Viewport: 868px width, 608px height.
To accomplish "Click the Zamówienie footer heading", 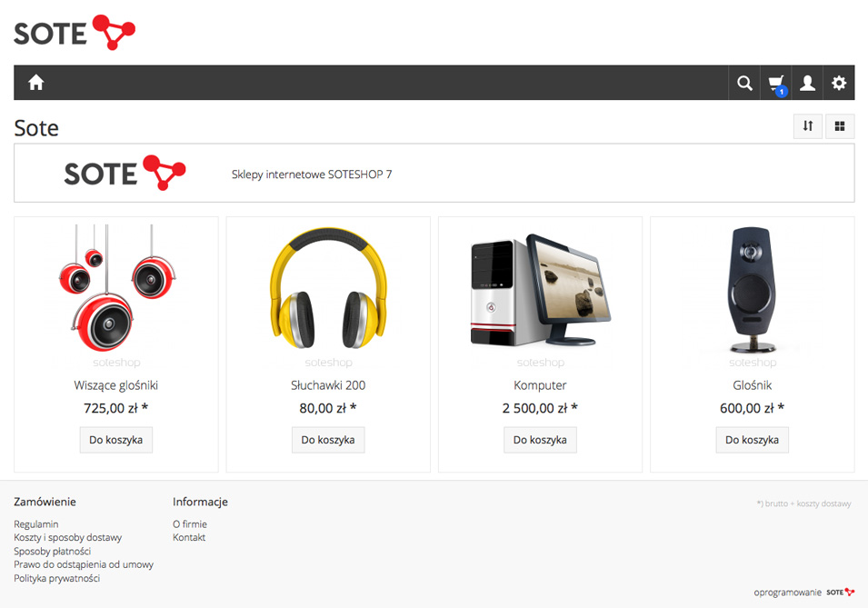I will 45,502.
